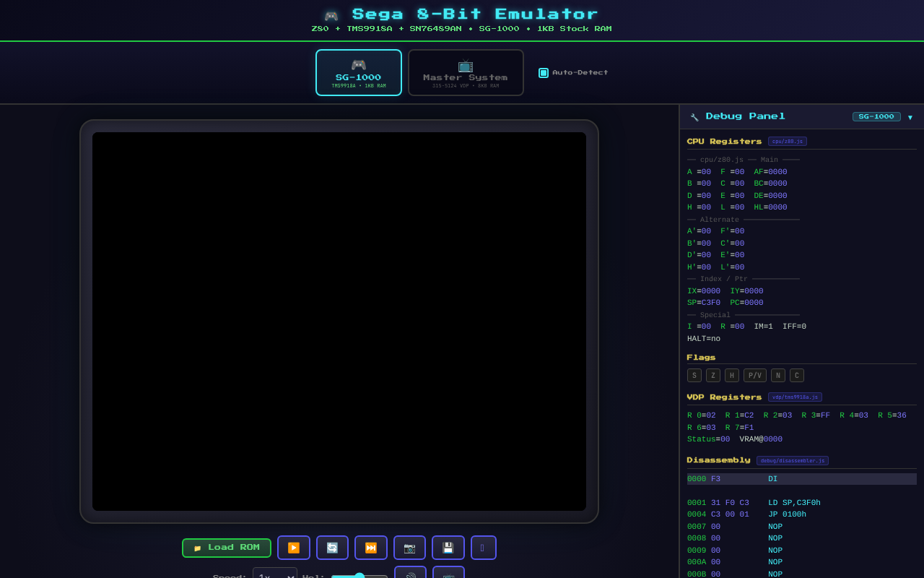Click the VRAM@0000 address value

(x=761, y=439)
